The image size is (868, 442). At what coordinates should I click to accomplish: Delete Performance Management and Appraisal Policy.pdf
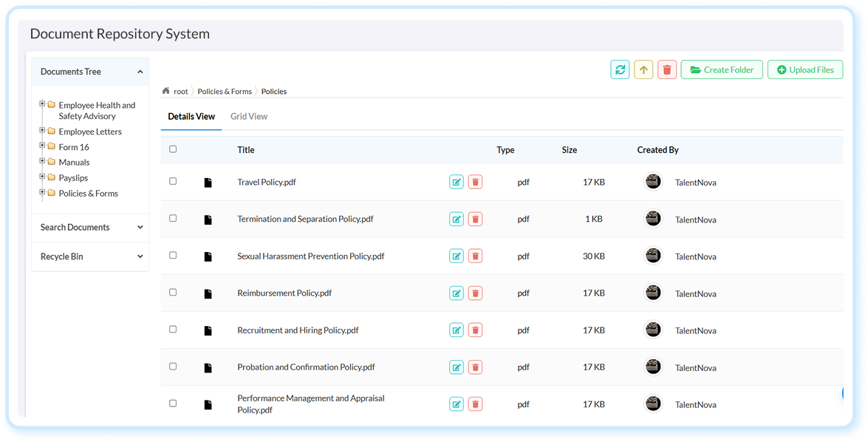[x=475, y=404]
